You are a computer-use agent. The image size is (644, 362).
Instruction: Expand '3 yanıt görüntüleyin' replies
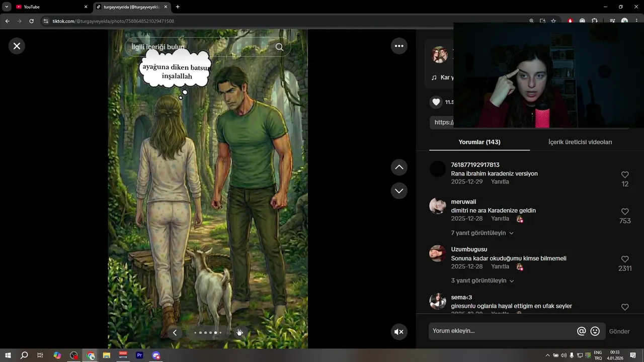482,281
